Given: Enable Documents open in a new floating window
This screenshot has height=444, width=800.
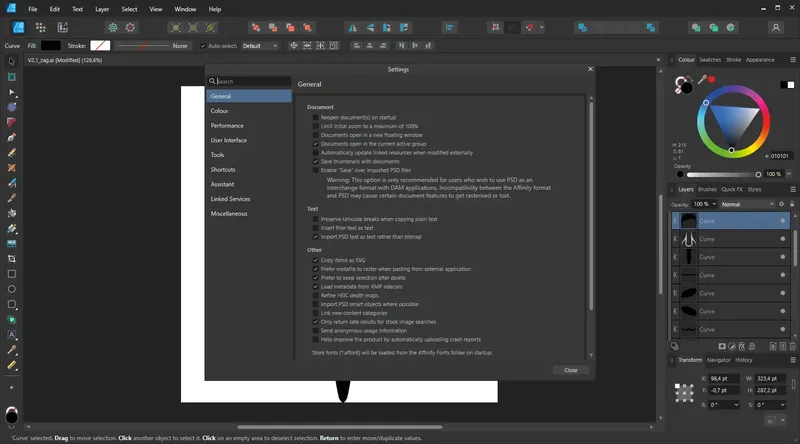Looking at the screenshot, I should 315,135.
